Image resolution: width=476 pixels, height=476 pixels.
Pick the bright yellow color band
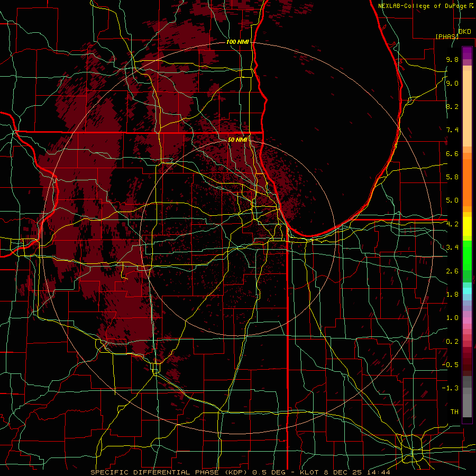pos(467,226)
